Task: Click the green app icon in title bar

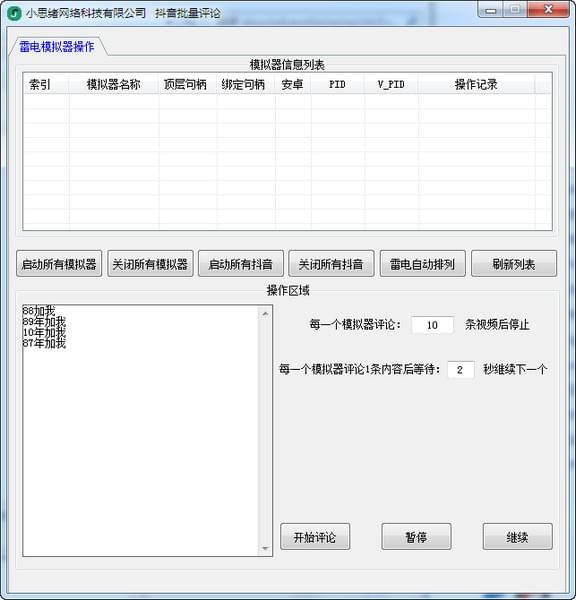Action: (14, 13)
